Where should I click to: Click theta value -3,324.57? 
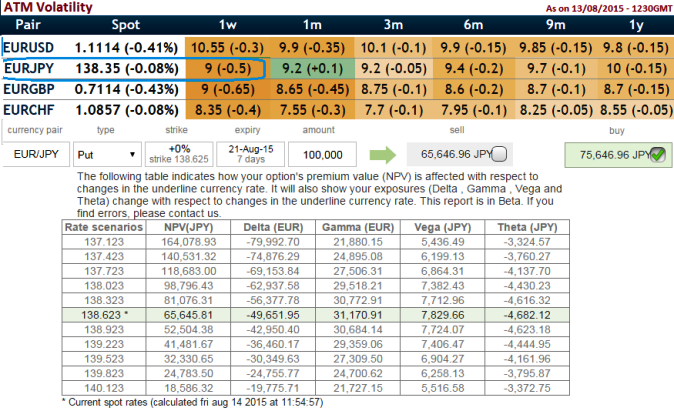tap(527, 242)
